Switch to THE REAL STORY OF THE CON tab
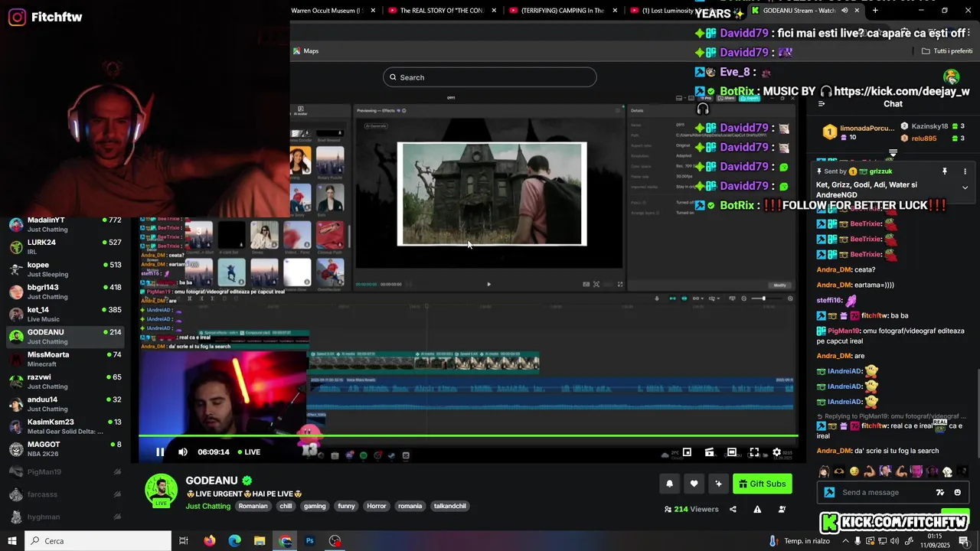 tap(442, 11)
